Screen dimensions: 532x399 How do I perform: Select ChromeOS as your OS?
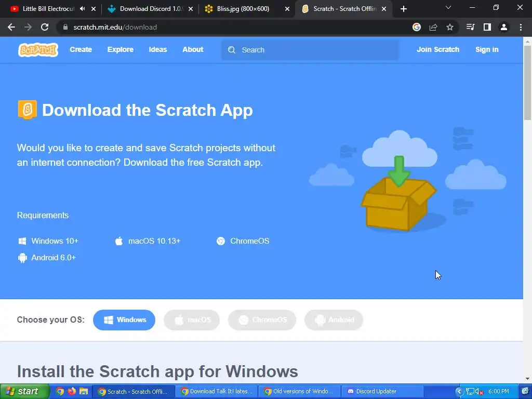(262, 320)
